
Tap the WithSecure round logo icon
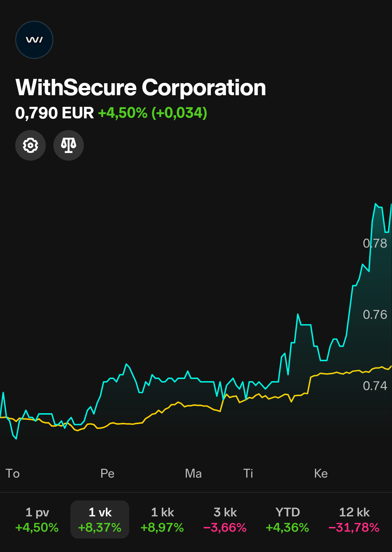coord(34,40)
